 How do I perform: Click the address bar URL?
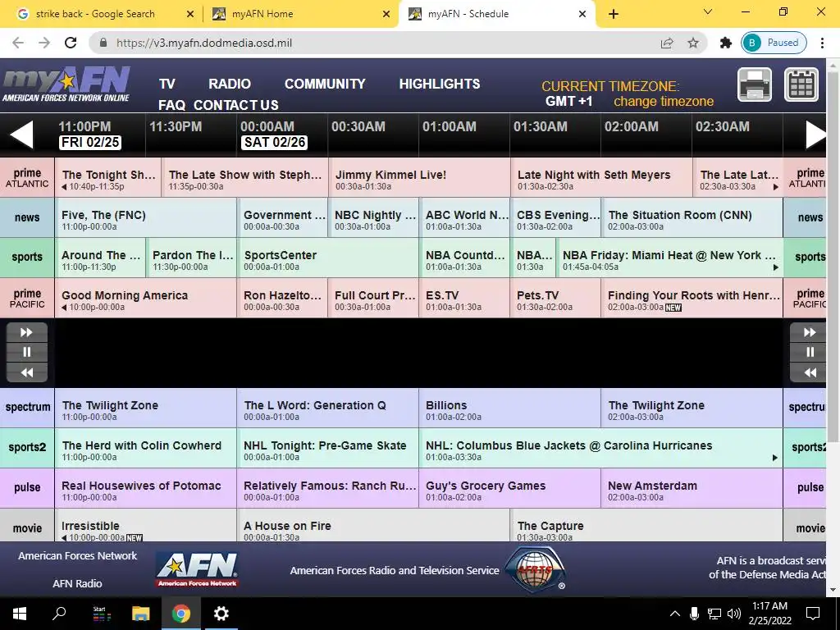[204, 43]
